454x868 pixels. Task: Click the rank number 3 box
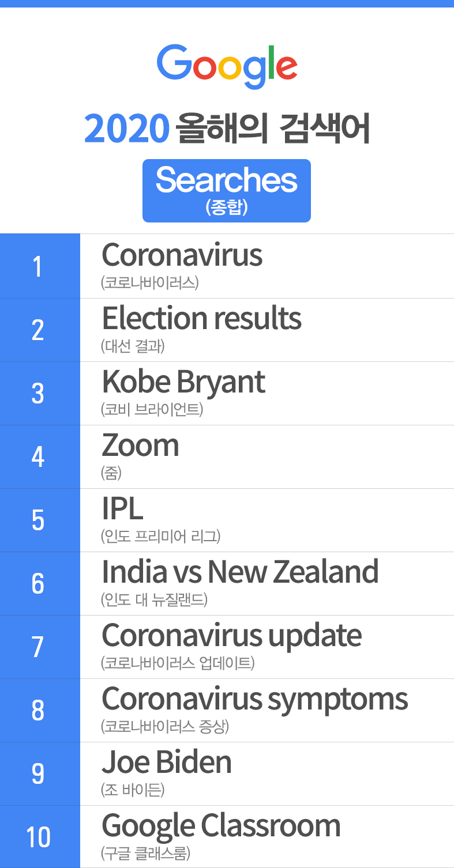[40, 393]
